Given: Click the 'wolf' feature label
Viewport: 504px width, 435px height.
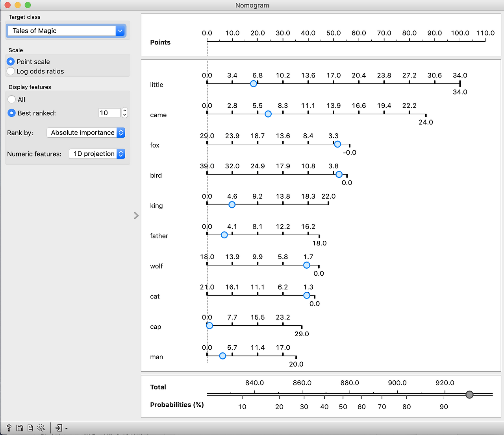Looking at the screenshot, I should 156,266.
